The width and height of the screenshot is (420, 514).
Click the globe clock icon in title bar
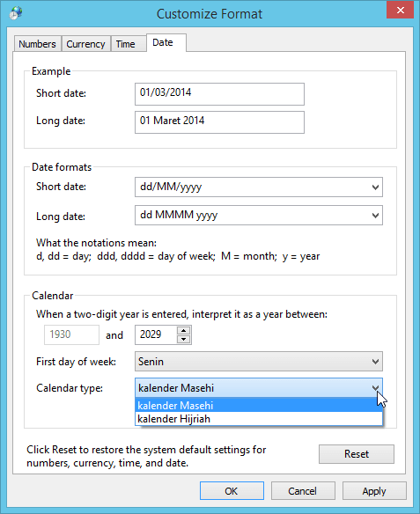(x=16, y=13)
